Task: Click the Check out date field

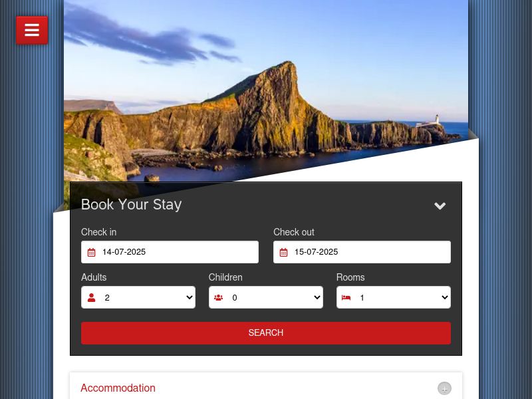Action: tap(362, 252)
